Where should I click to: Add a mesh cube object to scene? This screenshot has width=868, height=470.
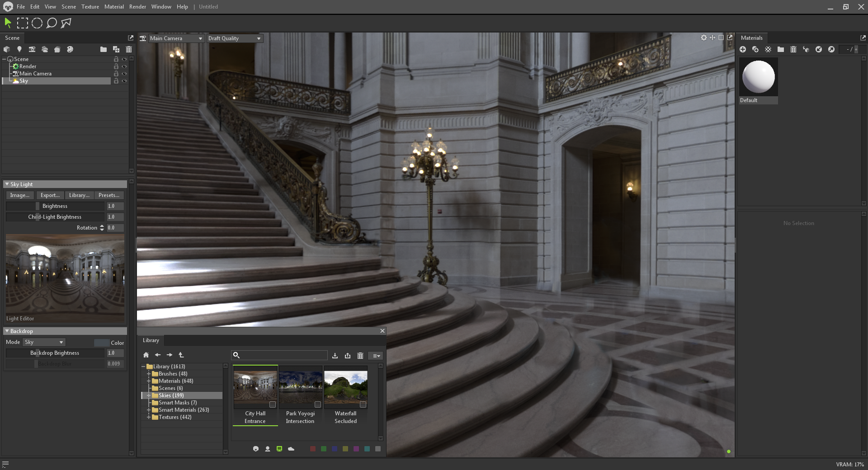[x=7, y=49]
